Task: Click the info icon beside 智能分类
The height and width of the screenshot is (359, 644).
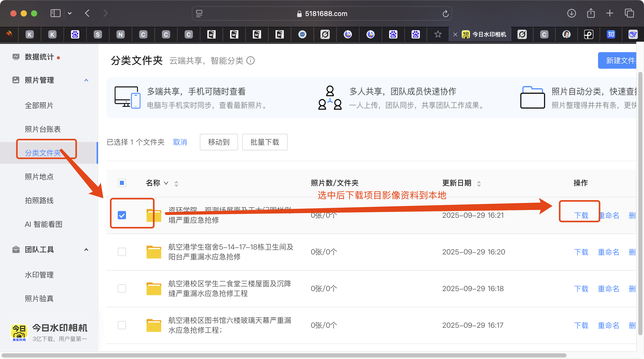Action: (x=250, y=60)
